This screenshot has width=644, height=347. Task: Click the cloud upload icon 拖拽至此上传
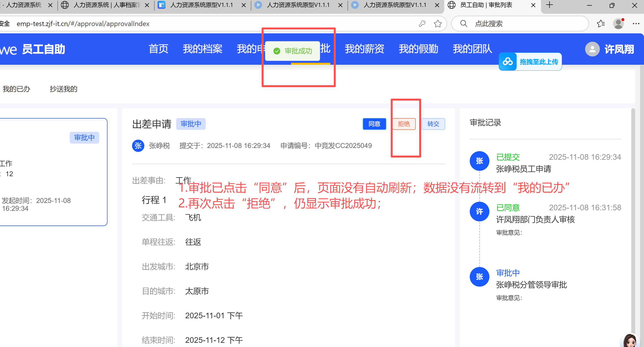pos(508,62)
